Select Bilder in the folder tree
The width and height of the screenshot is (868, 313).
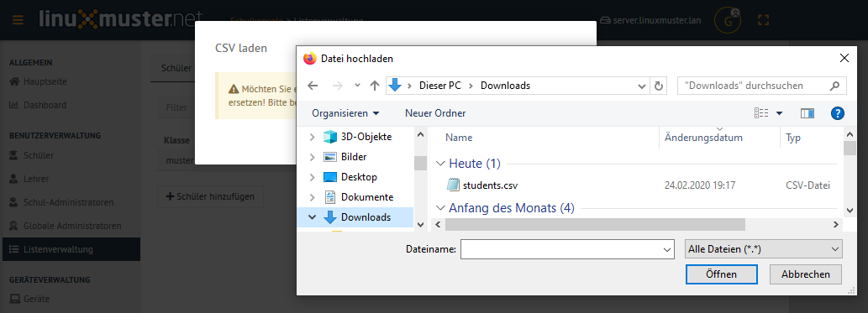354,157
